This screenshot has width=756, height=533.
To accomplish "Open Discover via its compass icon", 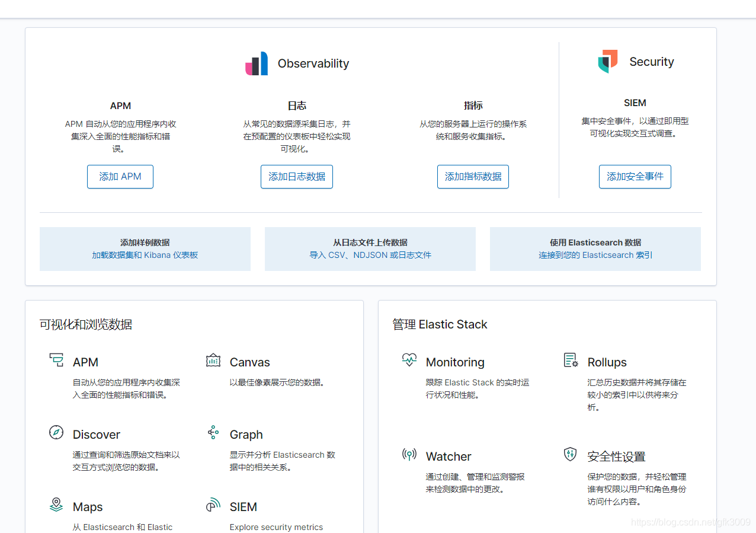I will coord(56,432).
